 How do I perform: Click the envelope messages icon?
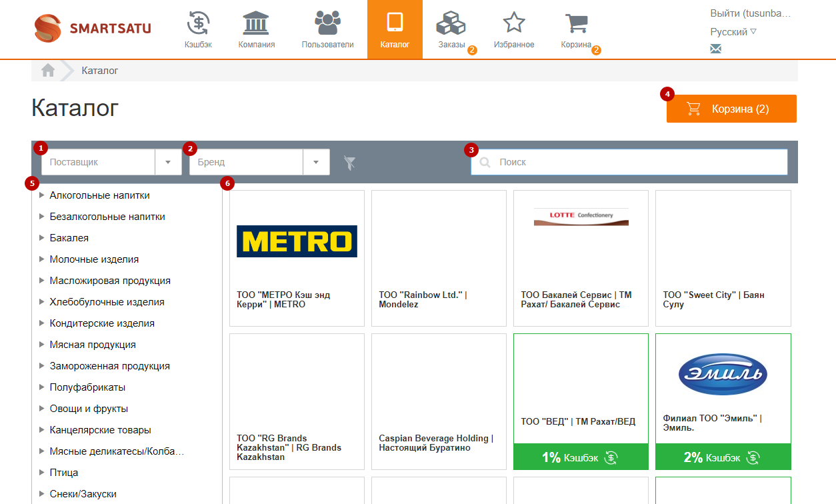[x=715, y=49]
